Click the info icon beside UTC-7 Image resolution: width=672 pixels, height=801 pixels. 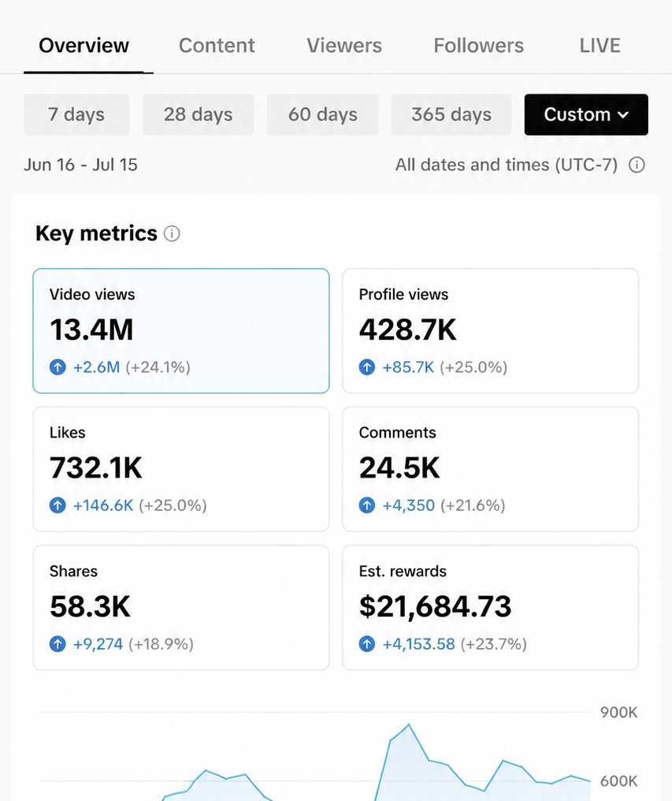(x=637, y=165)
